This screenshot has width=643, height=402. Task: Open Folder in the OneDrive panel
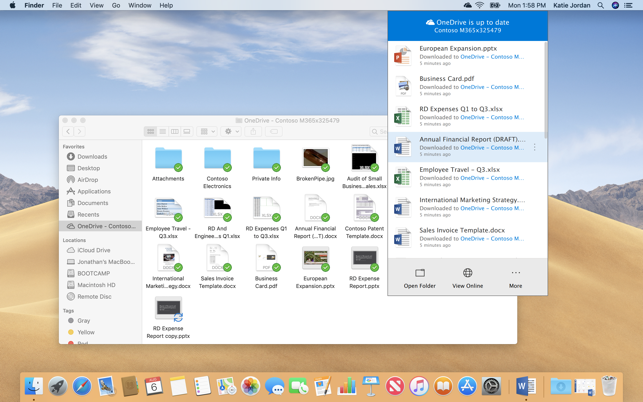pyautogui.click(x=419, y=278)
